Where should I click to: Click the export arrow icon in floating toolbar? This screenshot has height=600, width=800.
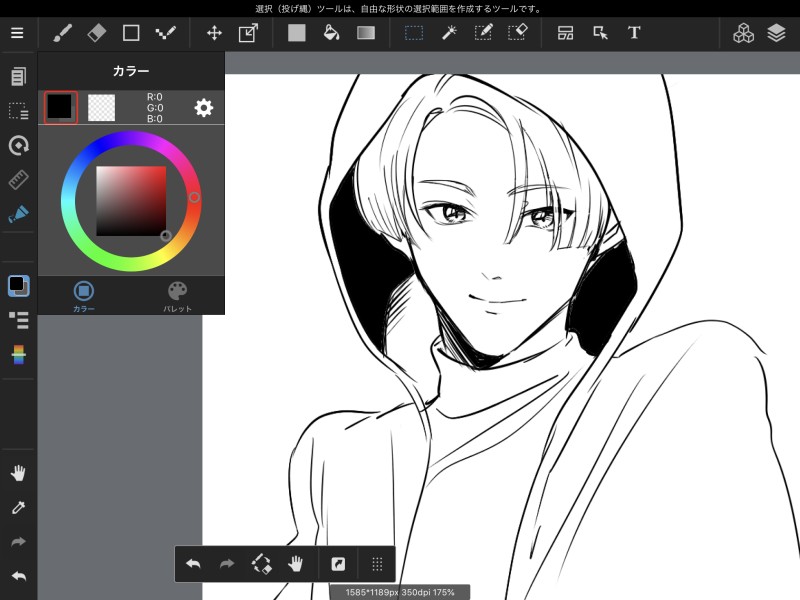tap(338, 564)
